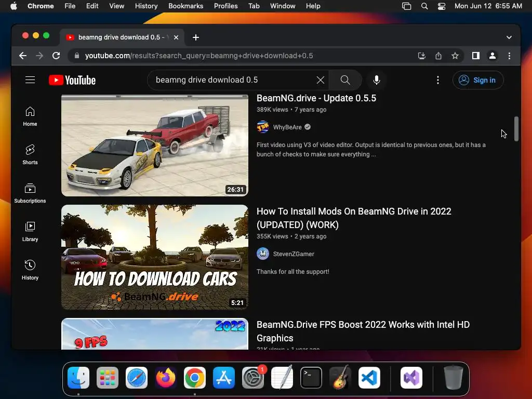Open the Tab menu
This screenshot has height=399, width=532.
(254, 6)
